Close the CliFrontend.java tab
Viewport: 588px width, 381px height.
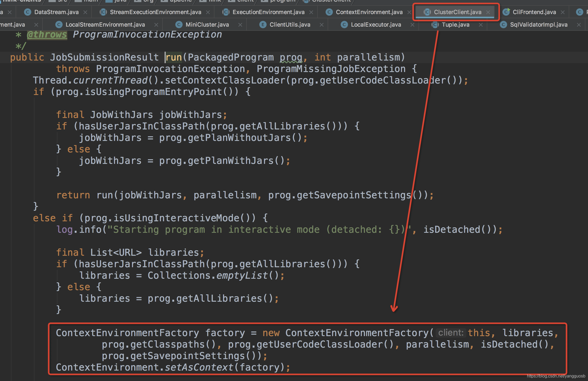pyautogui.click(x=563, y=12)
